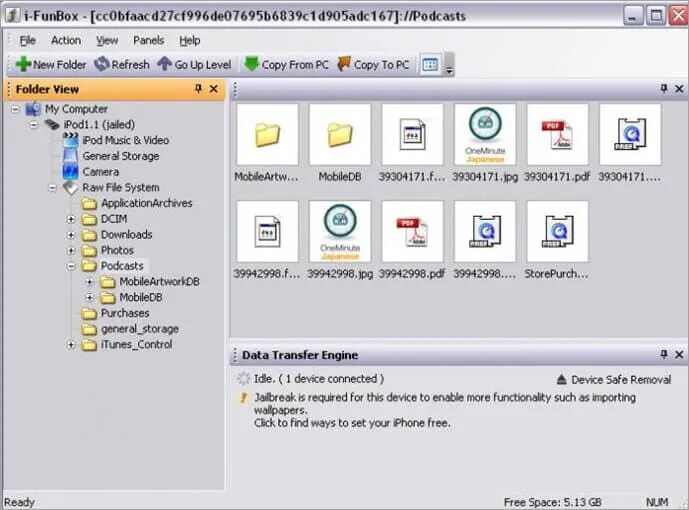Click the Idle status spinner icon

coord(243,379)
